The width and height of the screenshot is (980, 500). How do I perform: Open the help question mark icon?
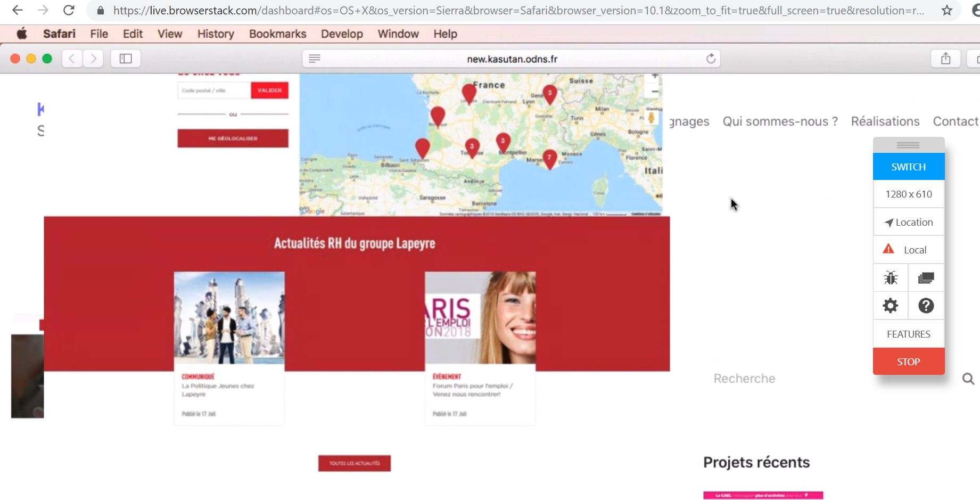coord(926,306)
